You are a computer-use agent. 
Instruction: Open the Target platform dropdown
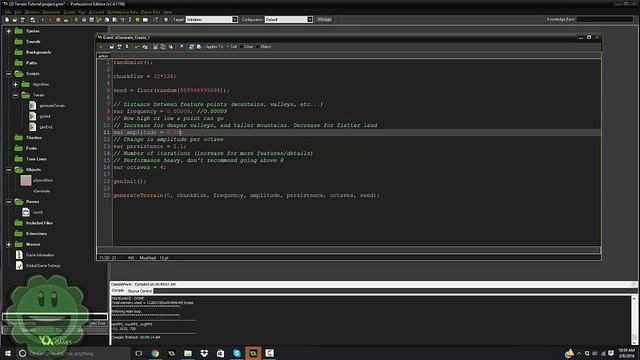click(x=235, y=20)
